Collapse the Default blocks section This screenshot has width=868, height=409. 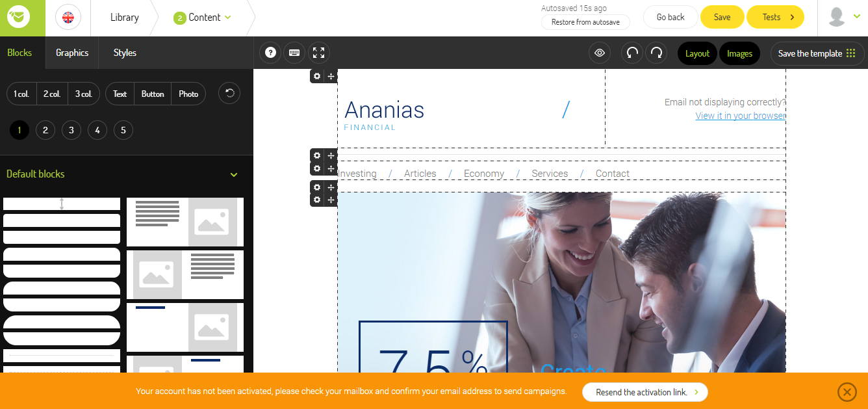[234, 174]
